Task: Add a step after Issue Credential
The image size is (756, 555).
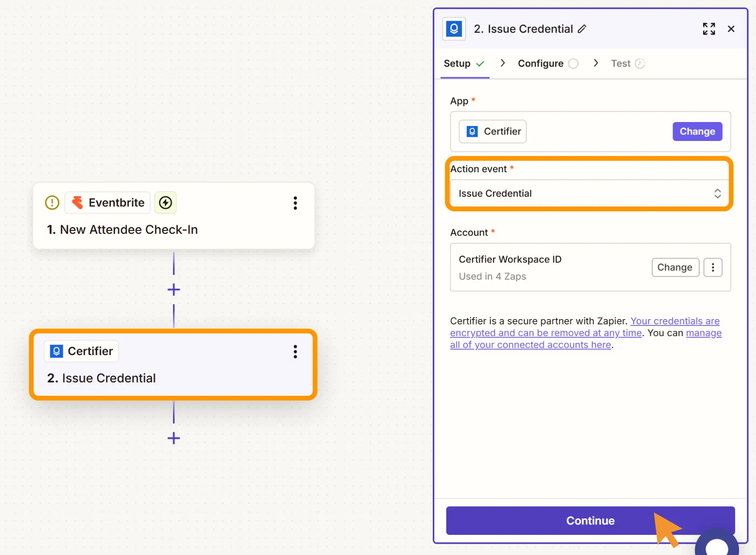Action: (x=174, y=438)
